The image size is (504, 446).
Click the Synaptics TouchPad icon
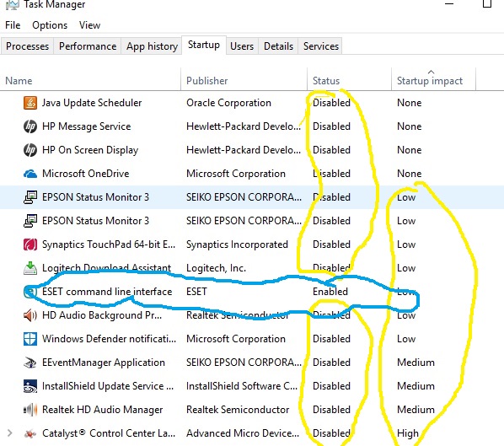tap(30, 244)
